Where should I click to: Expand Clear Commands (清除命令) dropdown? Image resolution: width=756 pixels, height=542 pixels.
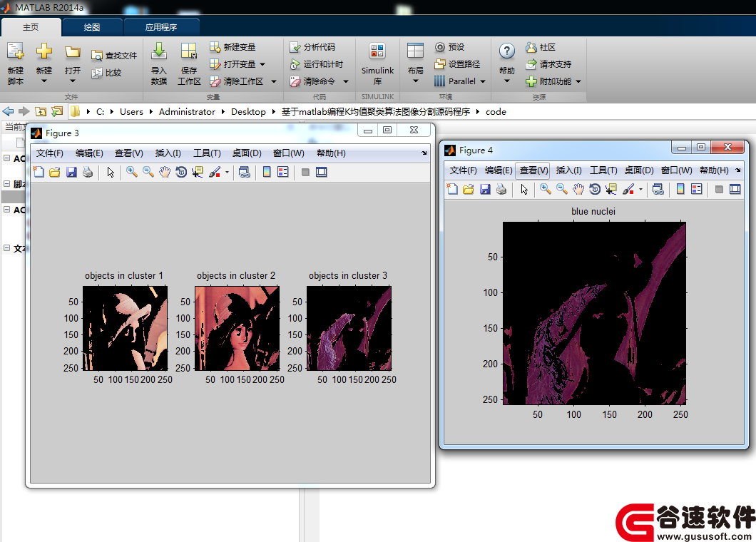pos(346,81)
